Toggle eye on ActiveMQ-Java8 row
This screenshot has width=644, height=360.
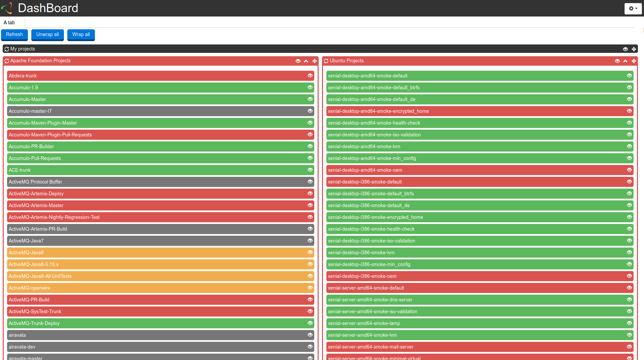point(310,252)
